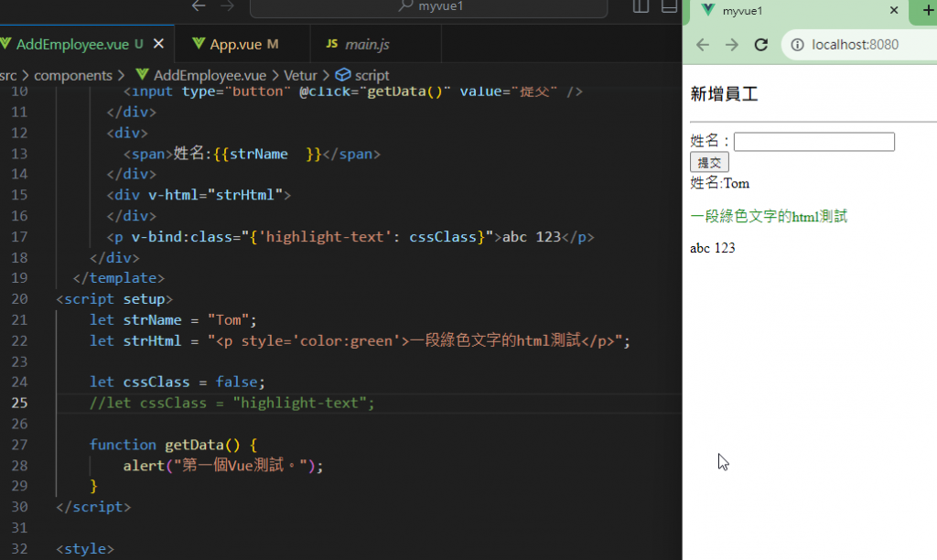Click the '<script setup>' tag line
Image resolution: width=937 pixels, height=560 pixels.
(114, 299)
